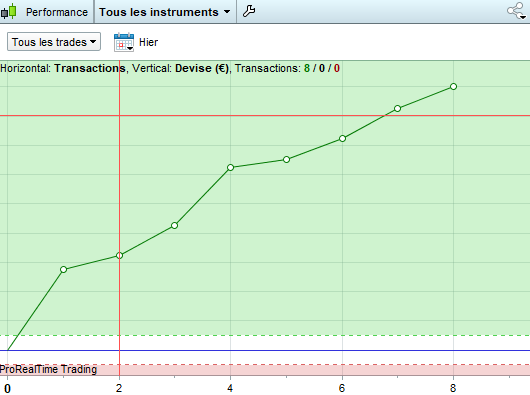This screenshot has height=395, width=530.
Task: Select the data point at transaction 5
Action: 286,159
